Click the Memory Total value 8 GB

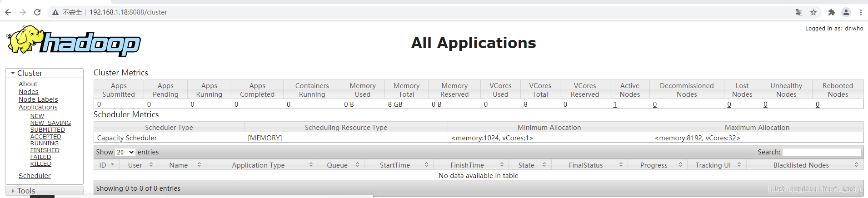tap(395, 104)
